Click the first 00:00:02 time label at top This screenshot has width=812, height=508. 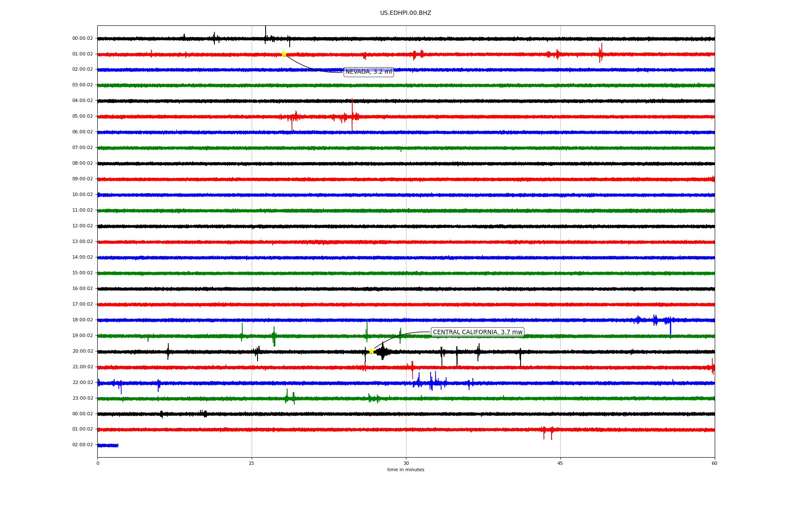82,39
